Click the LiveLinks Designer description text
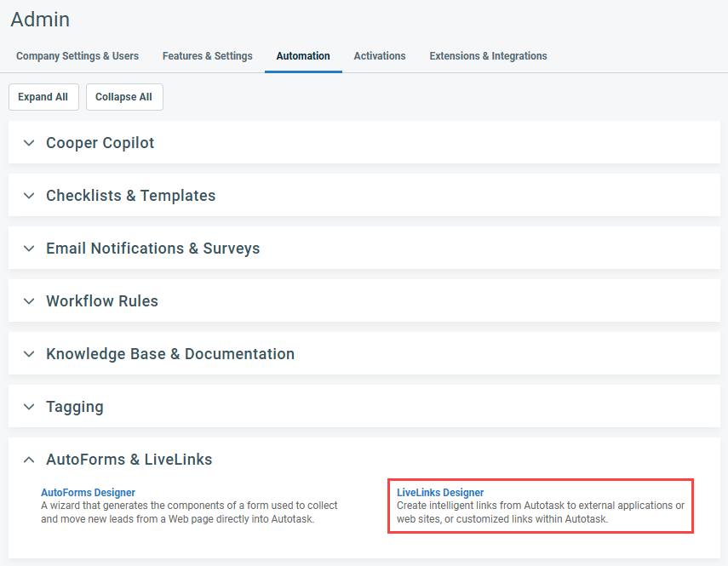Viewport: 728px width, 566px height. (540, 512)
